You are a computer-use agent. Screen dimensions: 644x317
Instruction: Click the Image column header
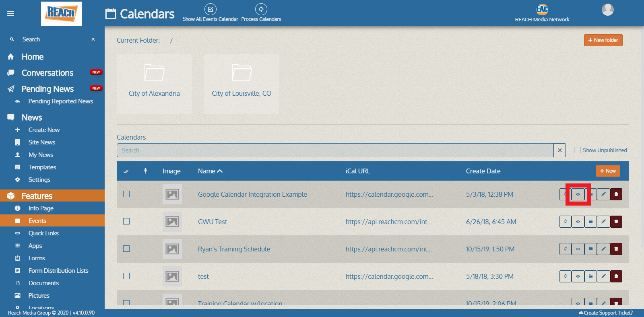click(x=171, y=171)
